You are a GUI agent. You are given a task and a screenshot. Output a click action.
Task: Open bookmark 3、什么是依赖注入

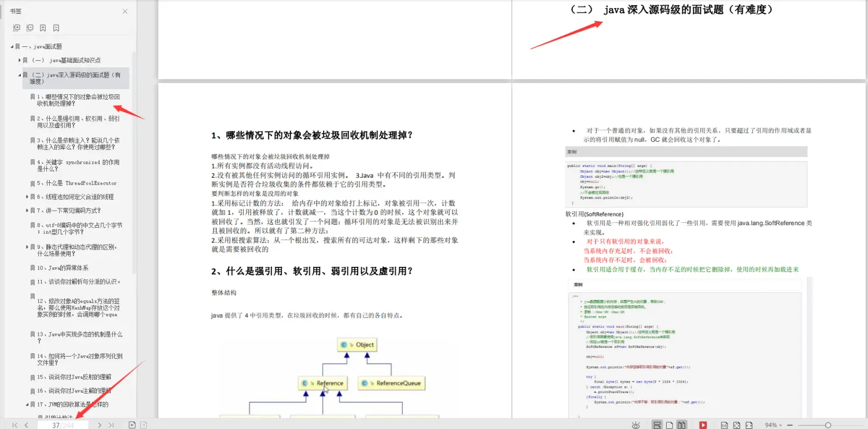(x=79, y=144)
